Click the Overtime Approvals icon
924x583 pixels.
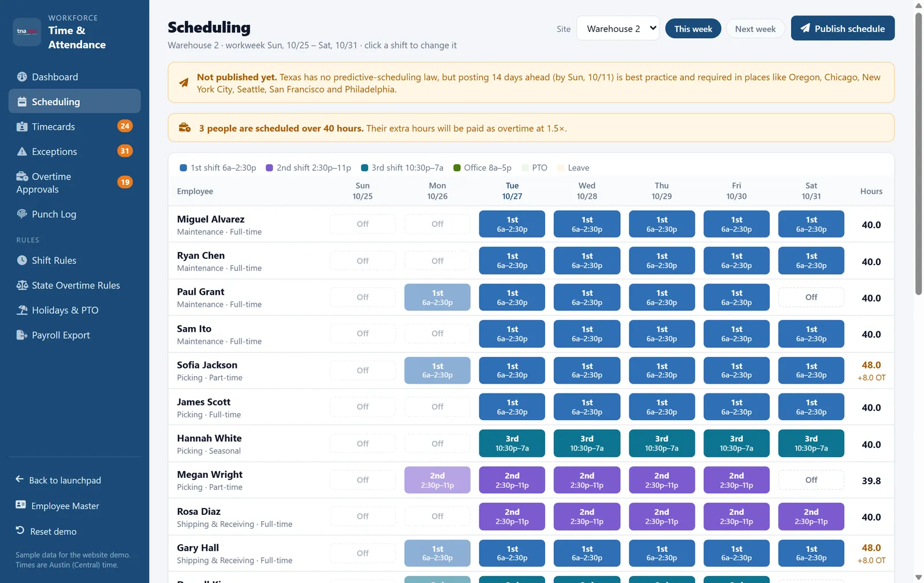pos(22,176)
